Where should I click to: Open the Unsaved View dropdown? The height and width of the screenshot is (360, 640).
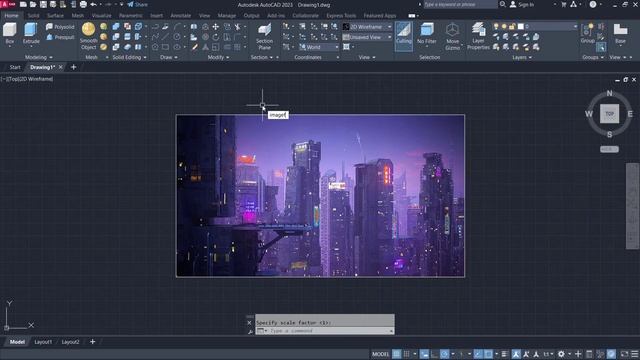pyautogui.click(x=367, y=37)
